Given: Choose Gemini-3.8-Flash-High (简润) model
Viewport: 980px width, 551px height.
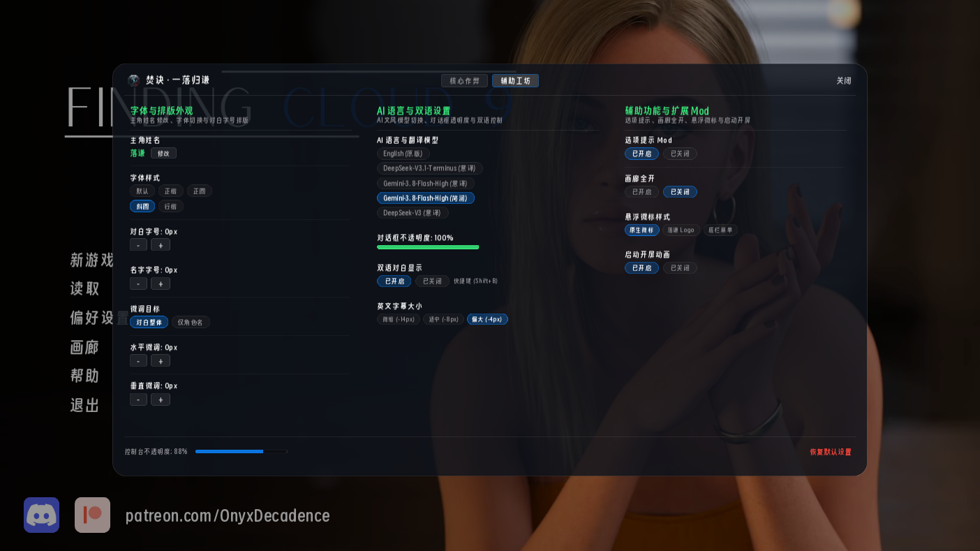Looking at the screenshot, I should pyautogui.click(x=426, y=198).
